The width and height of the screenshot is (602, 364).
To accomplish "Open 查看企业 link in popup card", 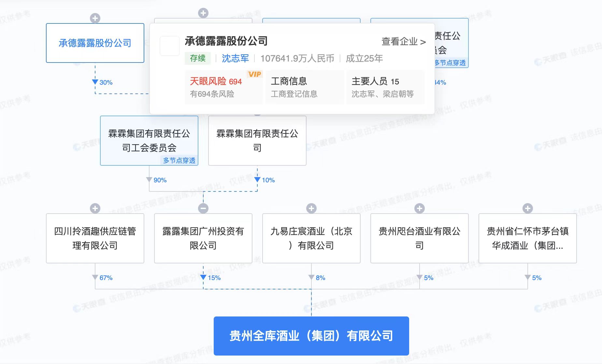I will click(404, 42).
